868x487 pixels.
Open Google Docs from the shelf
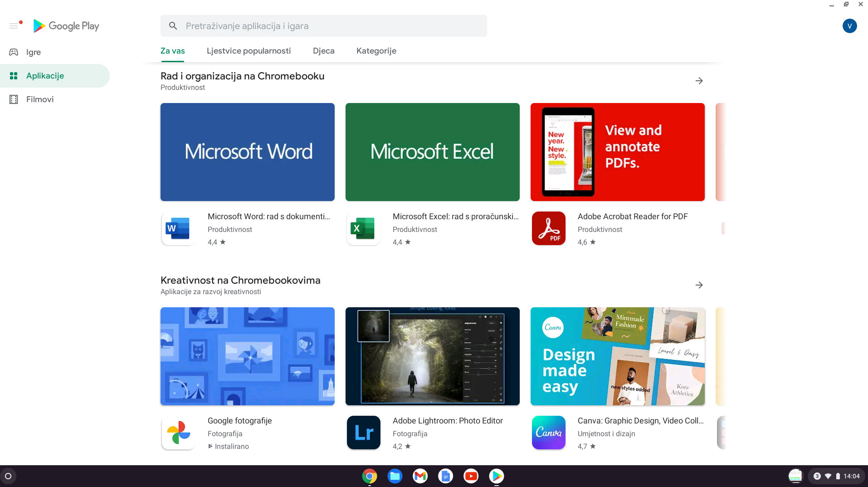446,476
